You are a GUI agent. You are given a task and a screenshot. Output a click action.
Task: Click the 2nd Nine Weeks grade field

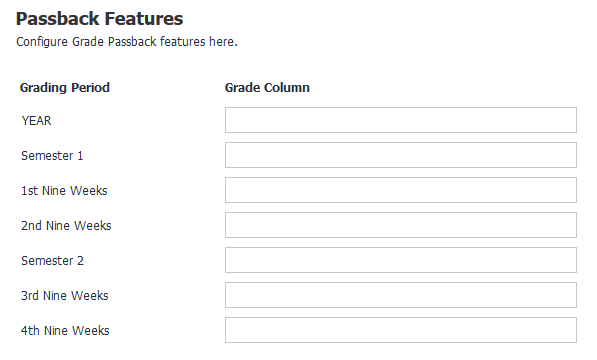[x=401, y=225]
